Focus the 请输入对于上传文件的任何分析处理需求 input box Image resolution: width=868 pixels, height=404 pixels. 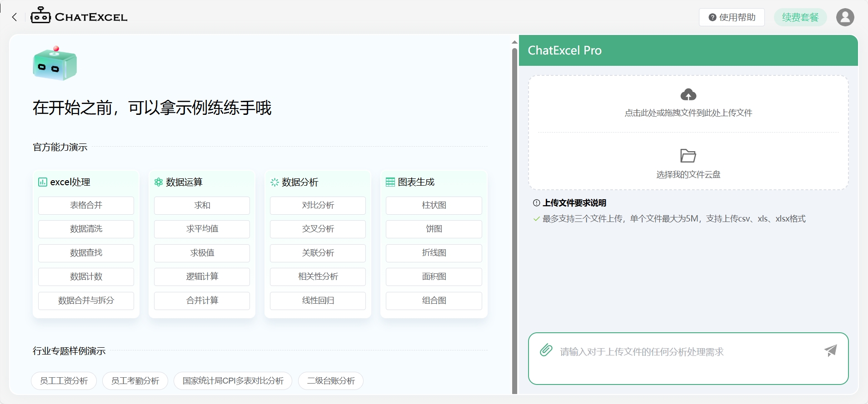click(x=688, y=359)
